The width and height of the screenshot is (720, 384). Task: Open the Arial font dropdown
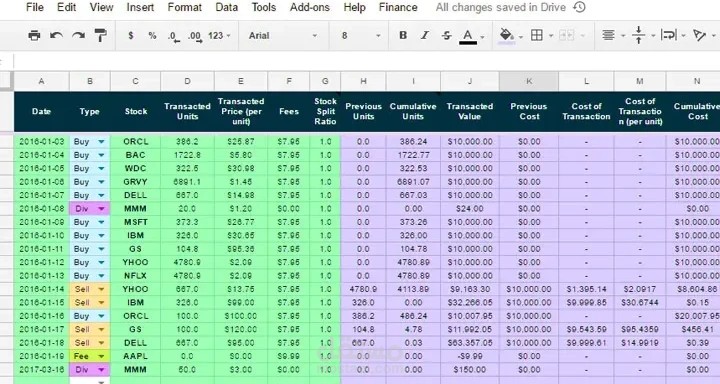point(283,35)
